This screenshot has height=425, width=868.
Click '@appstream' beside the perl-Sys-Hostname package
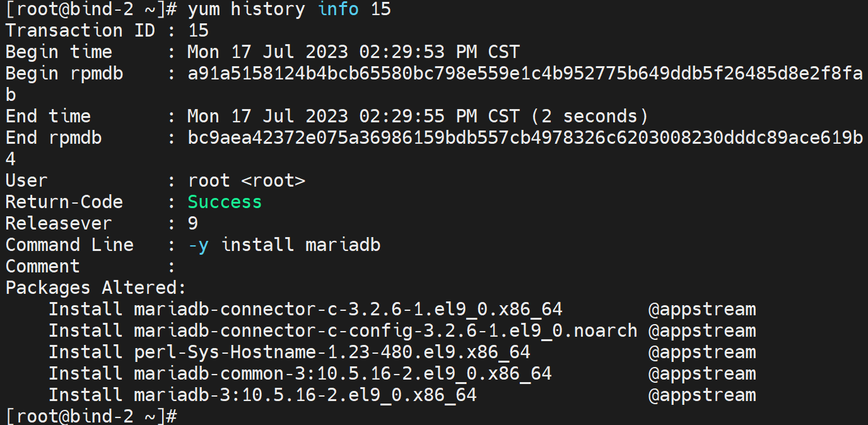click(x=702, y=352)
